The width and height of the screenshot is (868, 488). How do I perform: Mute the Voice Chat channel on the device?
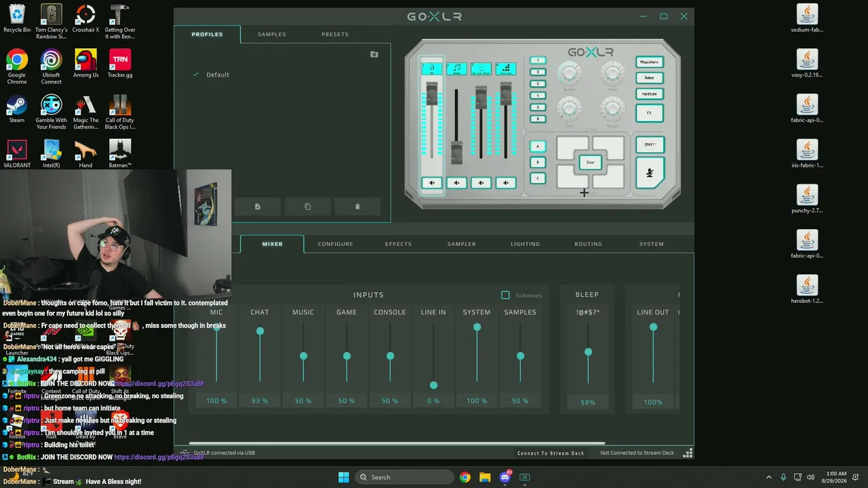pyautogui.click(x=481, y=182)
